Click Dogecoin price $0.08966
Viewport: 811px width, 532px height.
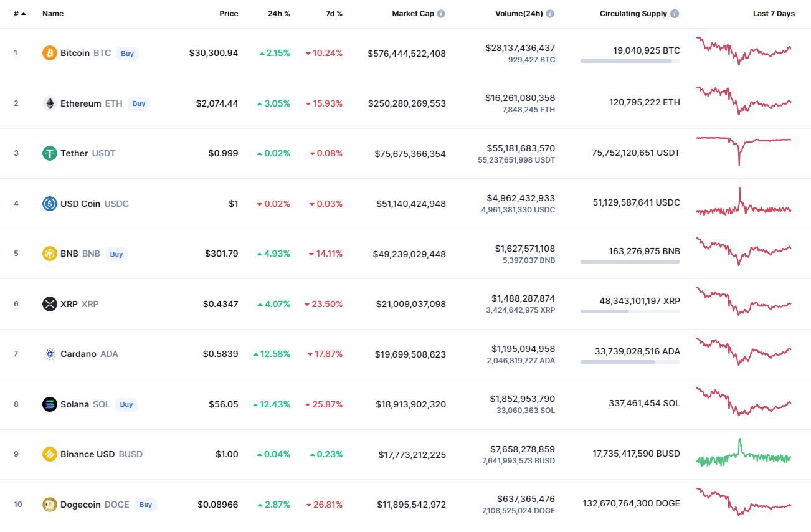click(x=218, y=505)
